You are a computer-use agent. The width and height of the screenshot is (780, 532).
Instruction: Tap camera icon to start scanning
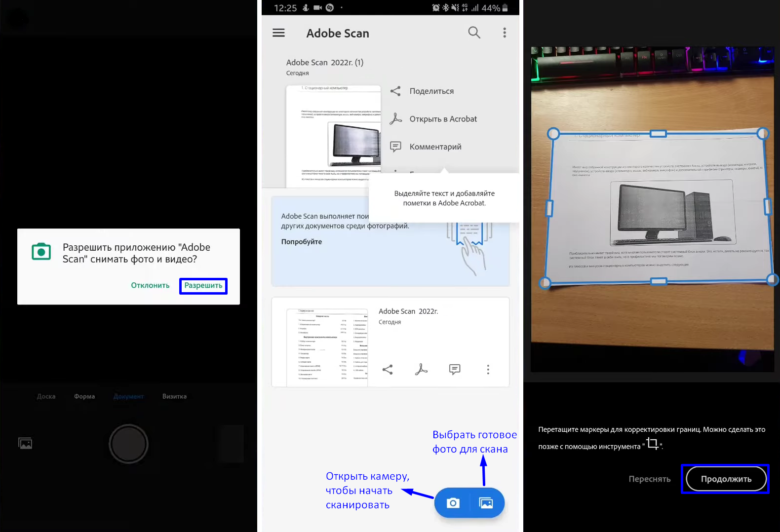point(453,503)
